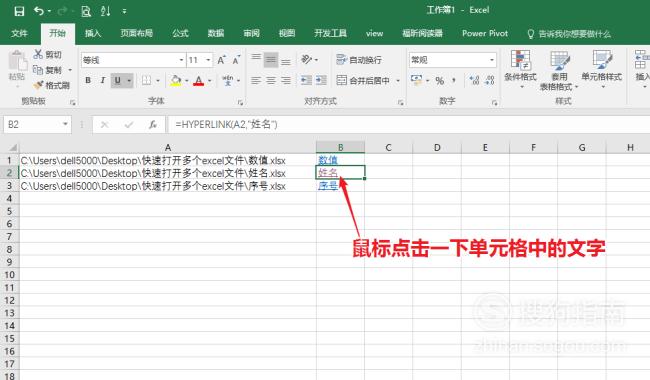Image resolution: width=650 pixels, height=380 pixels.
Task: Open the alignment dialog launcher
Action: point(400,102)
